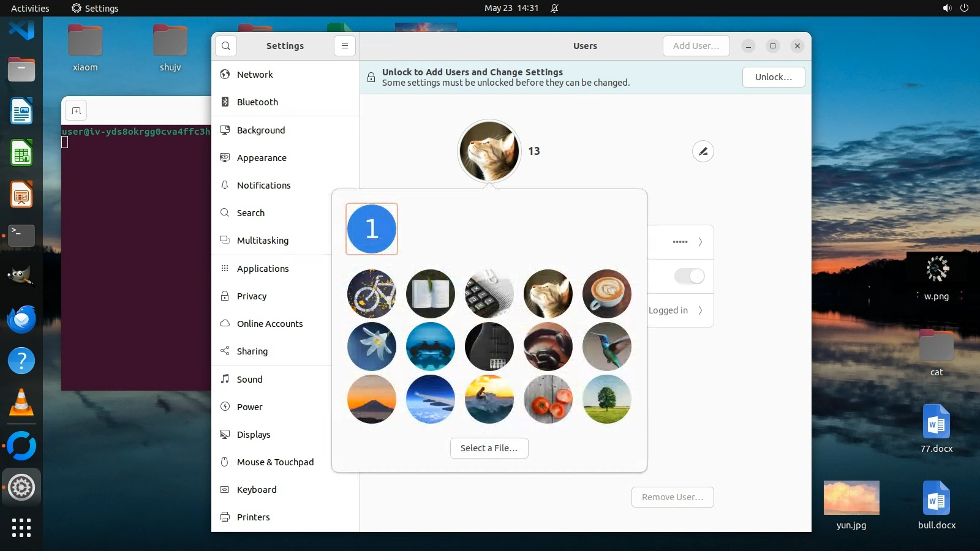Open Bluetooth settings panel
Viewport: 980px width, 551px height.
(257, 102)
